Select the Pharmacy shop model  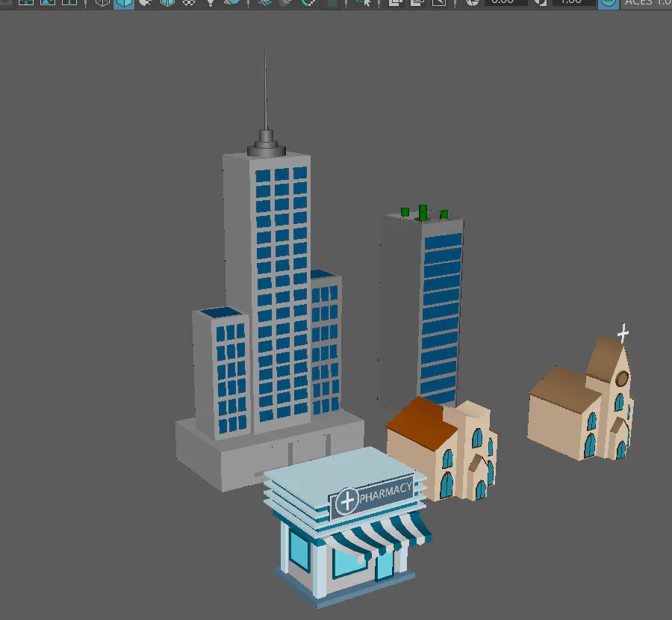coord(348,527)
